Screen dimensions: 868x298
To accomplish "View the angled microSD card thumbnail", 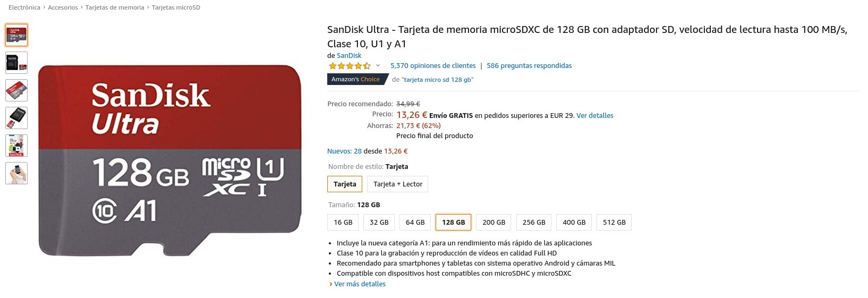I will [x=16, y=90].
